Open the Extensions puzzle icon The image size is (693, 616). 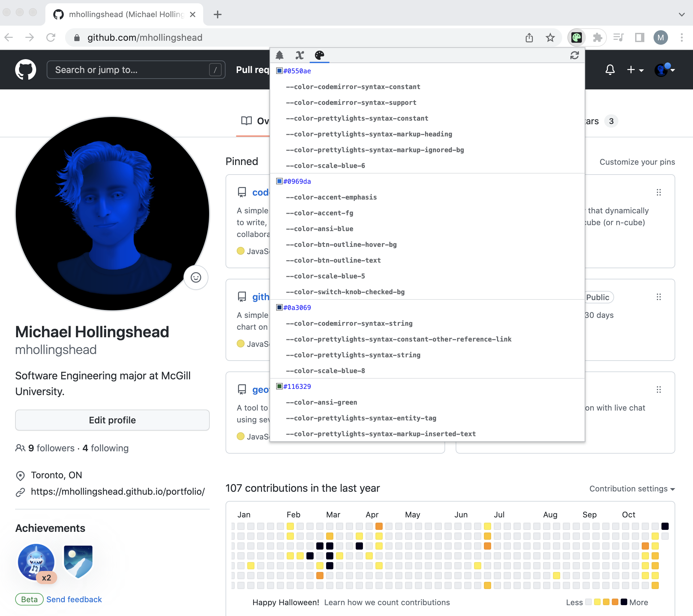coord(597,37)
